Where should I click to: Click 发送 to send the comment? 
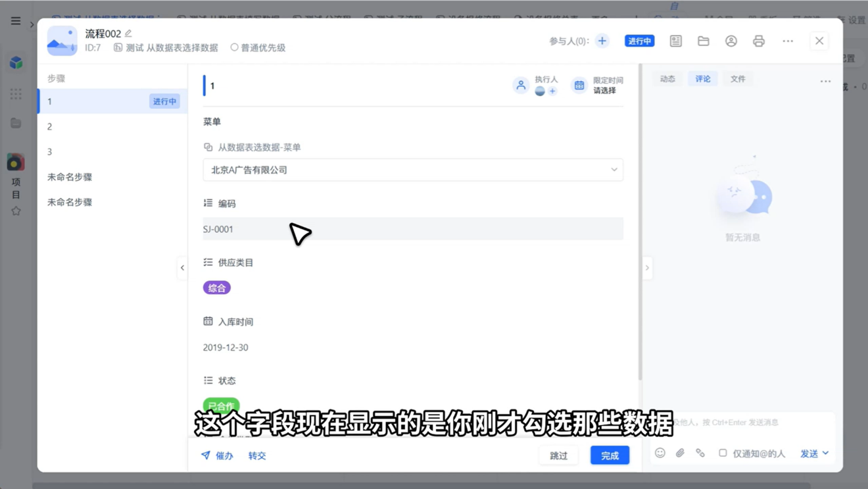tap(809, 453)
